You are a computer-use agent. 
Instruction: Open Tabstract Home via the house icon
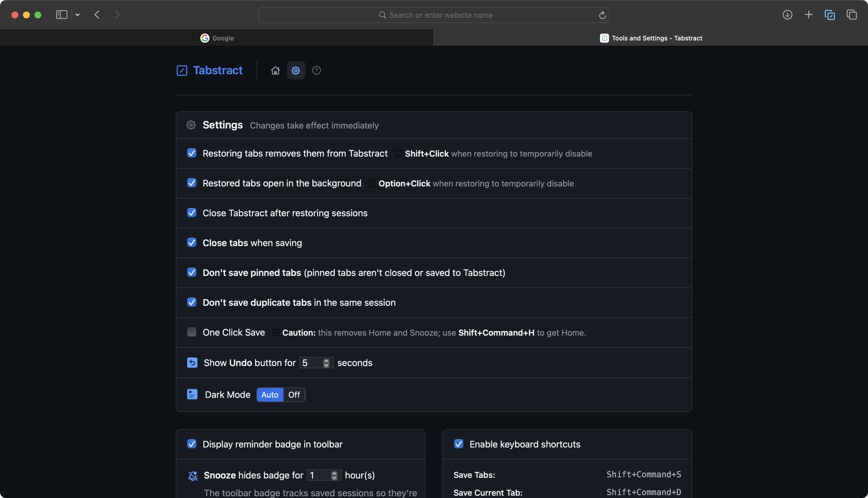click(x=275, y=71)
